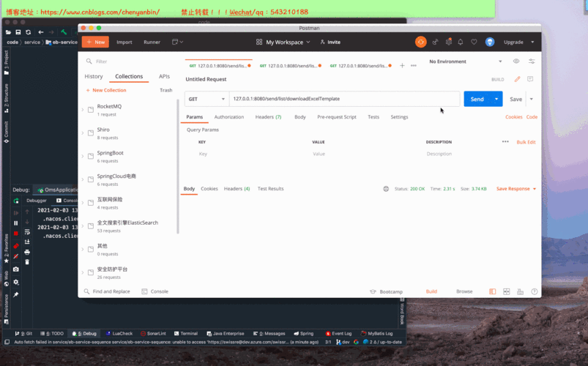
Task: Click the orange sync icon
Action: (421, 42)
